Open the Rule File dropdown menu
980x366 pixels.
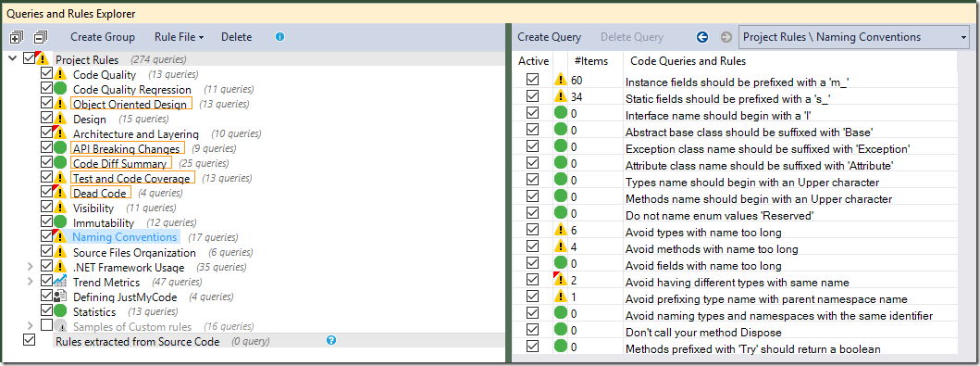point(180,37)
